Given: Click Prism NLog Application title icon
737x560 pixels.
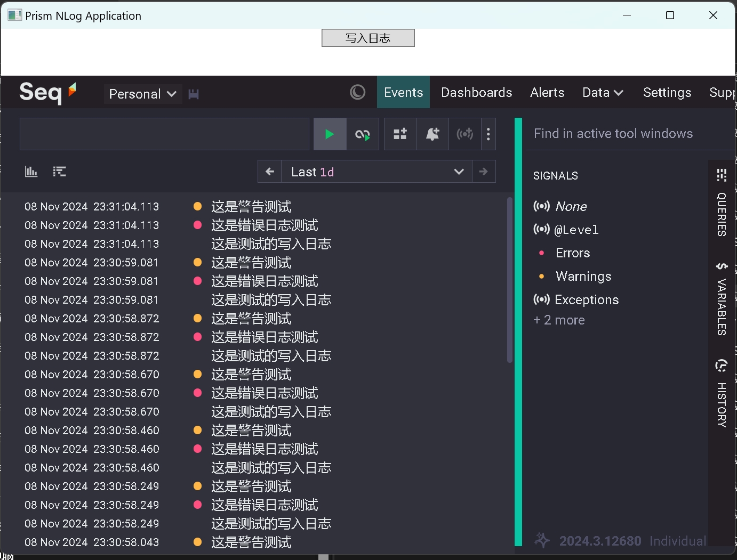Looking at the screenshot, I should [15, 15].
